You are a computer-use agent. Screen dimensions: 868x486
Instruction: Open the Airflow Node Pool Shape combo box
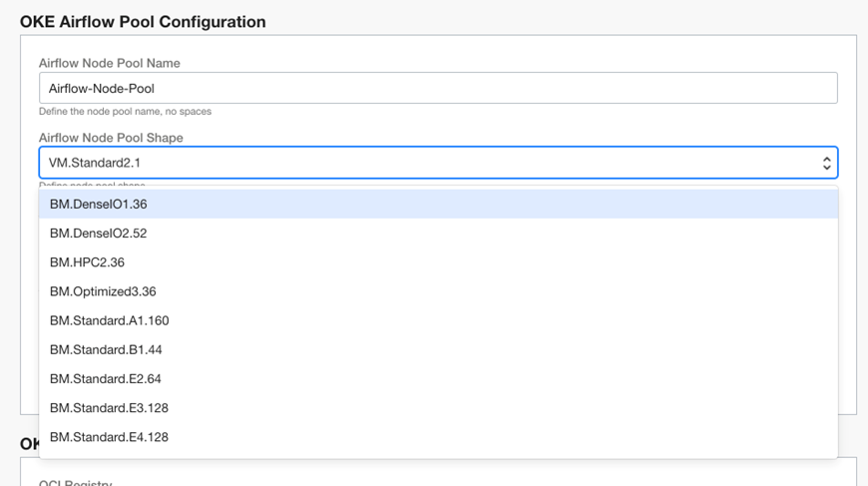tap(437, 163)
